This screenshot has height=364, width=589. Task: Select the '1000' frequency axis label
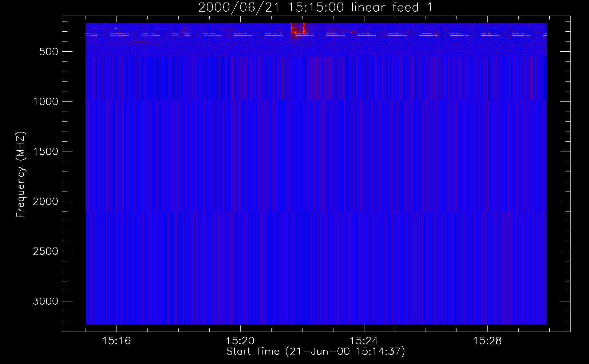coord(46,102)
